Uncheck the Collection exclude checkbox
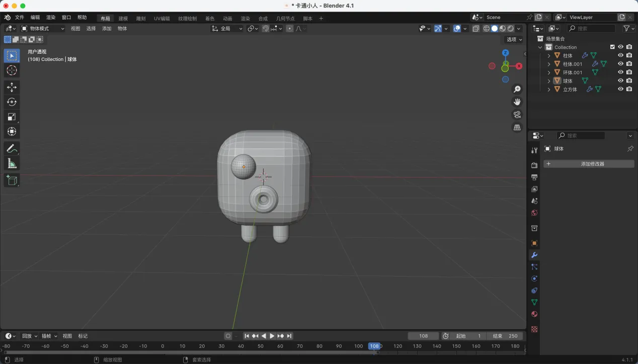638x364 pixels. [612, 47]
